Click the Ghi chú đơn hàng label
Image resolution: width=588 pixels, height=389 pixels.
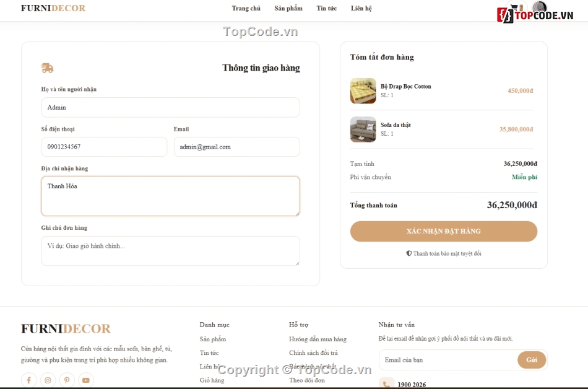[x=64, y=228]
